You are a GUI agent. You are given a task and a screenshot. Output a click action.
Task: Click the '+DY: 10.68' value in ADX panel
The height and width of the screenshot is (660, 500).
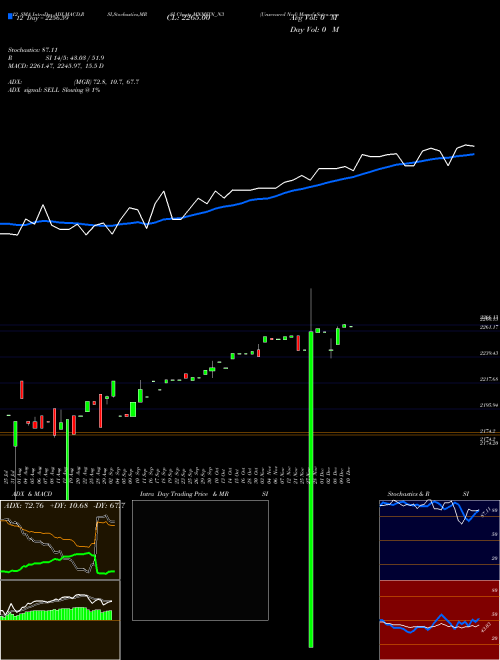tap(69, 506)
